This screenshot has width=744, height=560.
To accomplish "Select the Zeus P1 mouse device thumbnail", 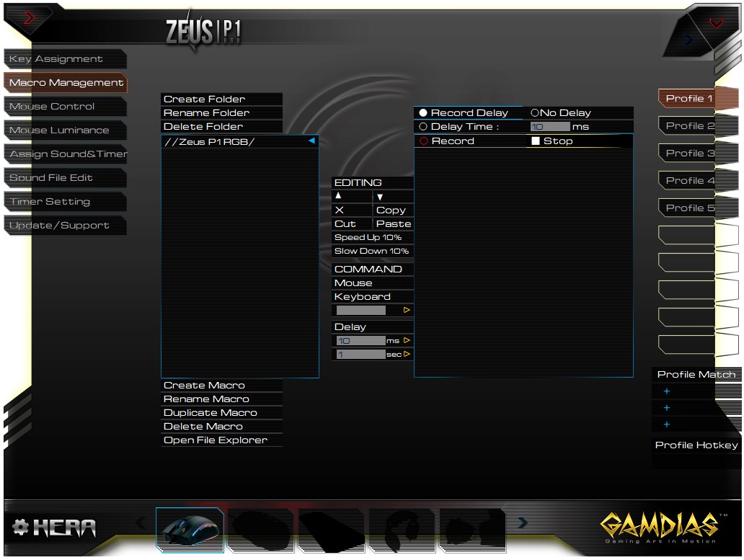I will (190, 529).
